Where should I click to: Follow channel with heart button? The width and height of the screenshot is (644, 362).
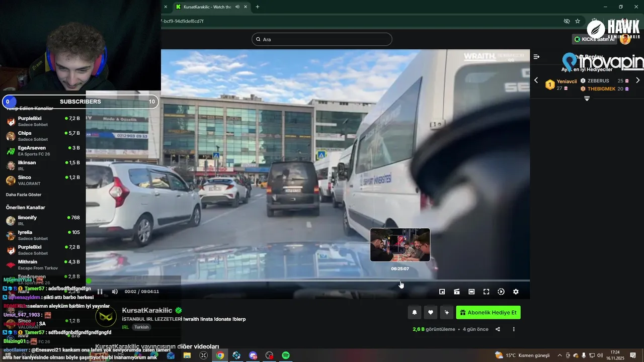[x=430, y=312]
